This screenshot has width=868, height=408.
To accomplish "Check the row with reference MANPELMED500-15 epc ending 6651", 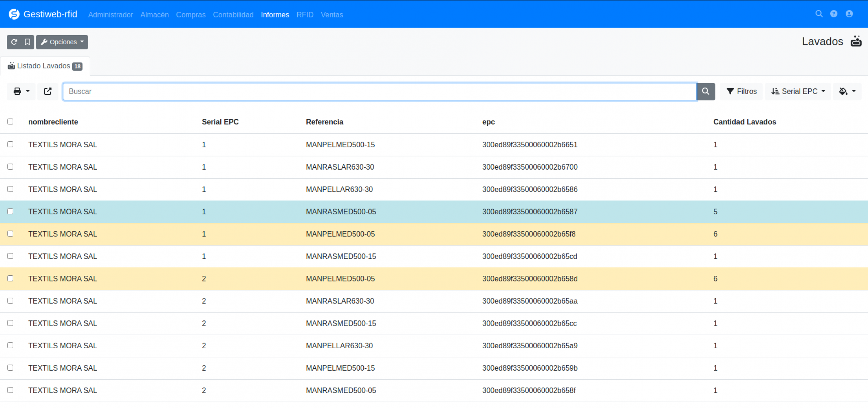I will pos(10,144).
